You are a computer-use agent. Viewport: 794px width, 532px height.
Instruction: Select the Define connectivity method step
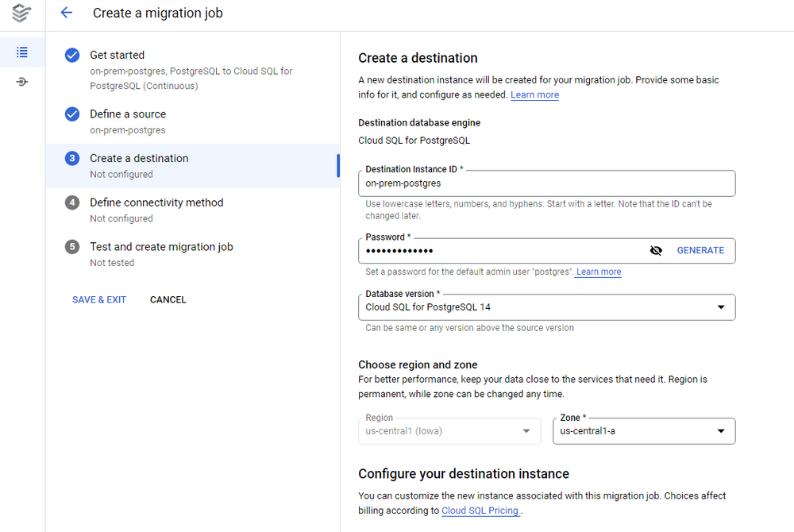click(x=156, y=202)
